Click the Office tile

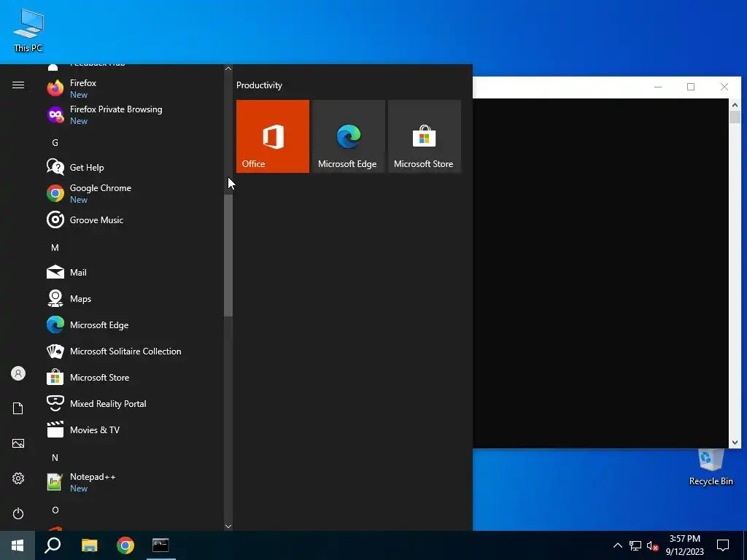tap(273, 136)
